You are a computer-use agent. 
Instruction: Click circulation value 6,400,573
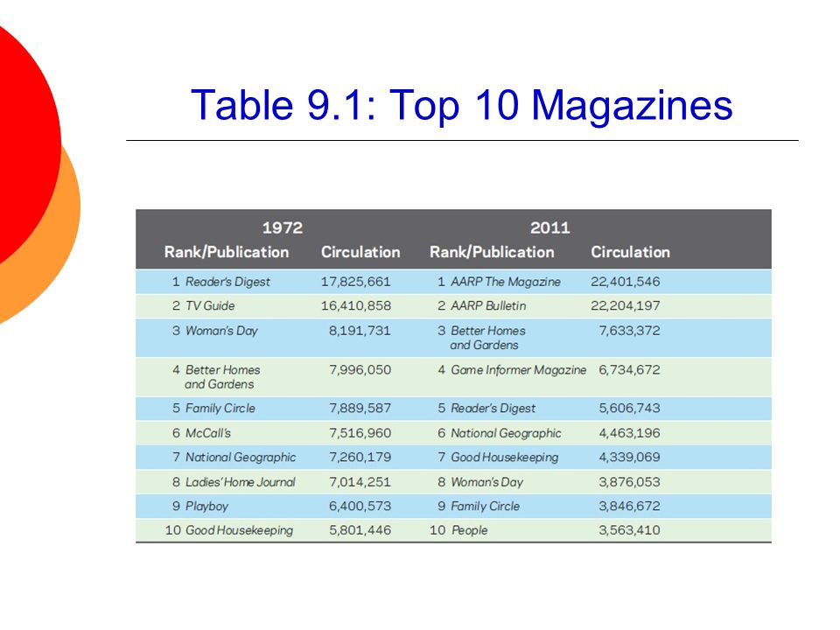[360, 507]
